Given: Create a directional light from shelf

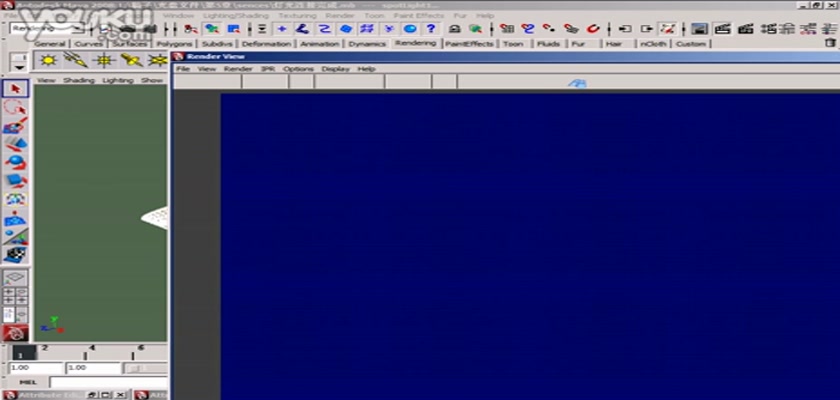Looking at the screenshot, I should (x=76, y=60).
